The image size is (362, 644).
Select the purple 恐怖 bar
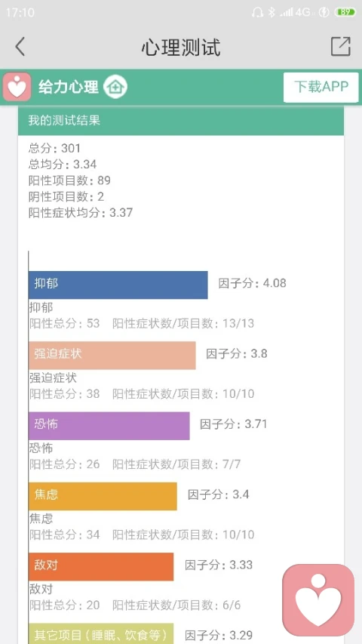coord(109,426)
